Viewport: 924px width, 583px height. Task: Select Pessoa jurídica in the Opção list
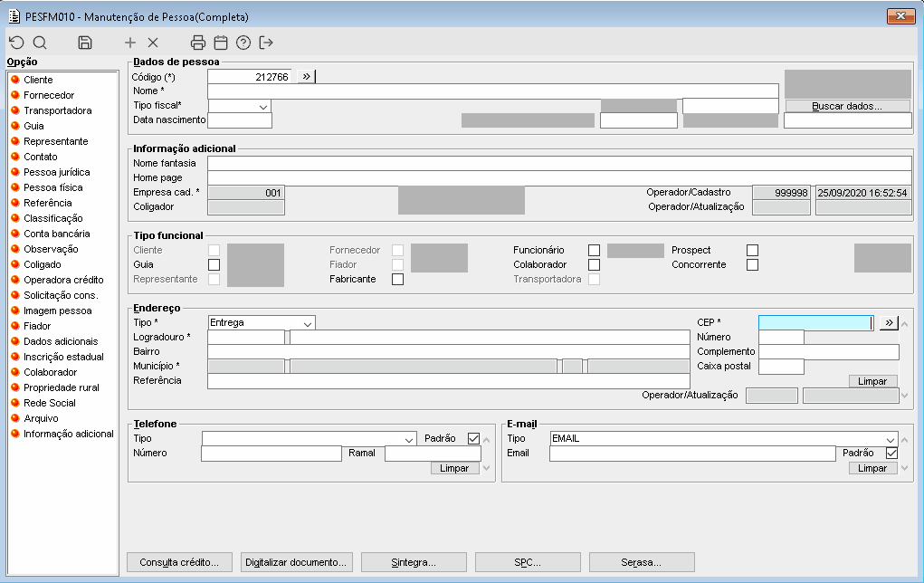tap(57, 172)
